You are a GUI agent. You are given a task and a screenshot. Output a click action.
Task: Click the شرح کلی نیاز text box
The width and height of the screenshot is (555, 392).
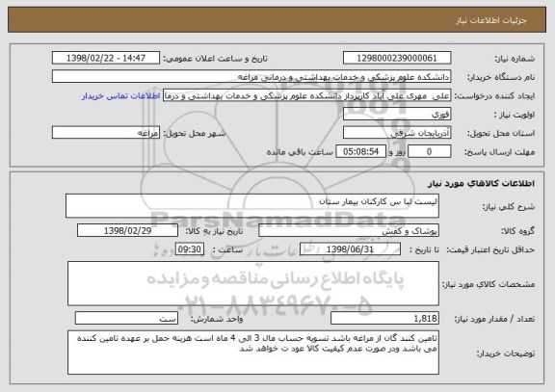pyautogui.click(x=252, y=205)
